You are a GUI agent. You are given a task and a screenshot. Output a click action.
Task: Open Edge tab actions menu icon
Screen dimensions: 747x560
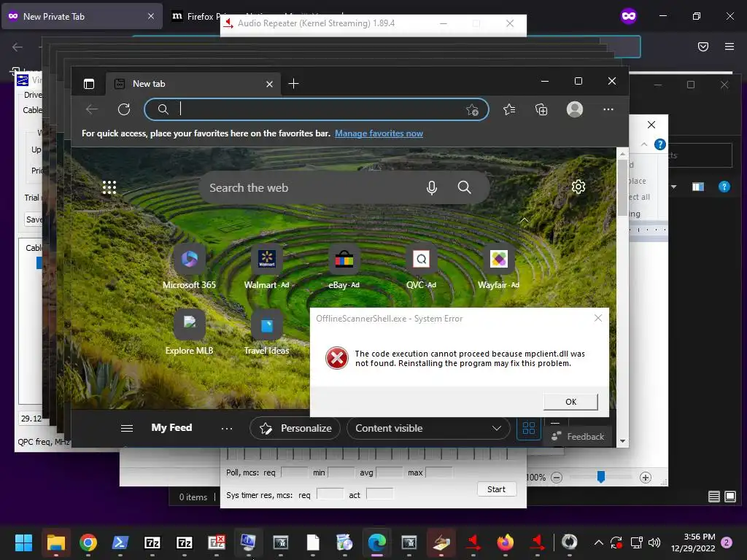pos(89,84)
